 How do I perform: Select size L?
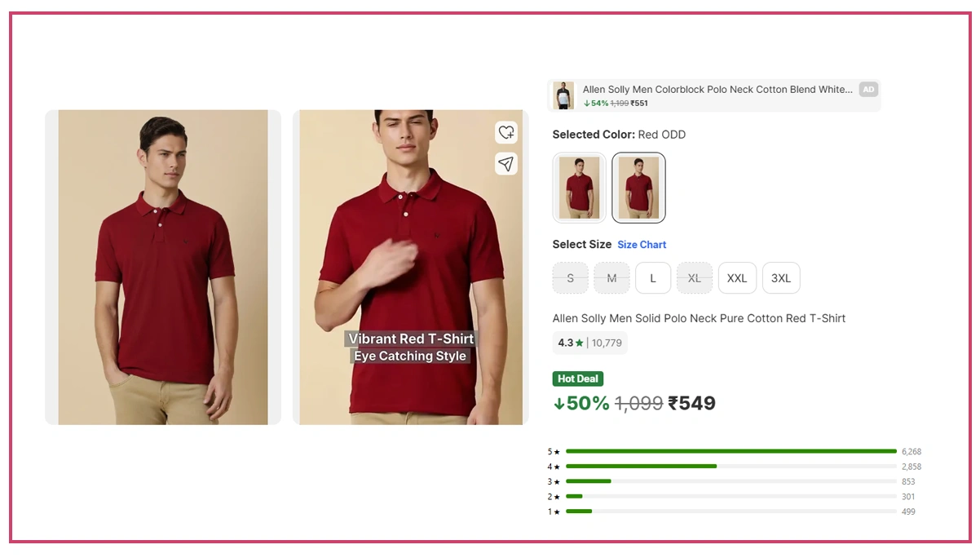652,278
